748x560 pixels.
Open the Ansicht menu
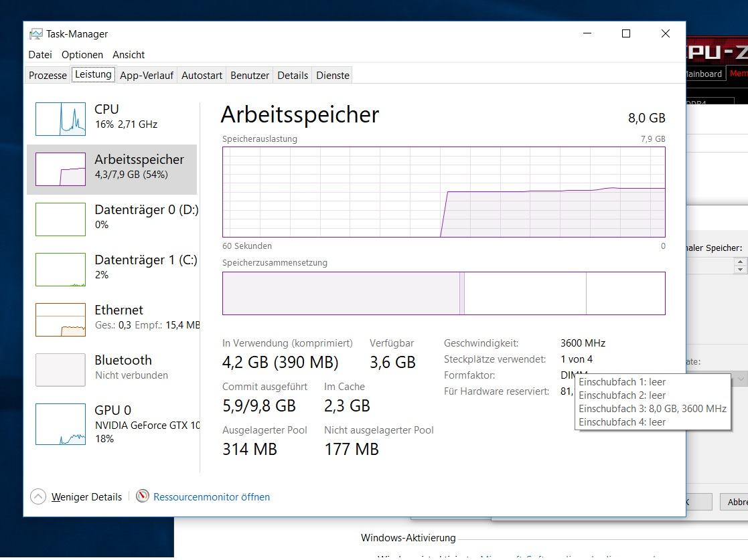[x=129, y=55]
